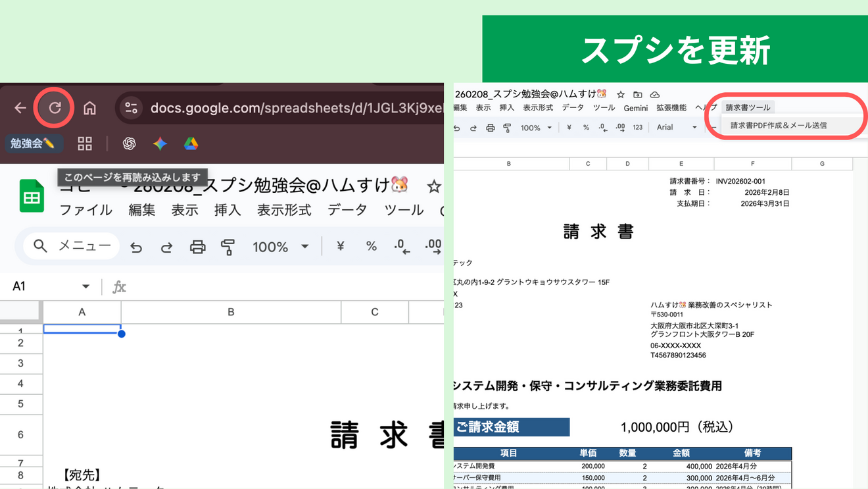Select row 4 header
This screenshot has width=868, height=489.
point(21,384)
